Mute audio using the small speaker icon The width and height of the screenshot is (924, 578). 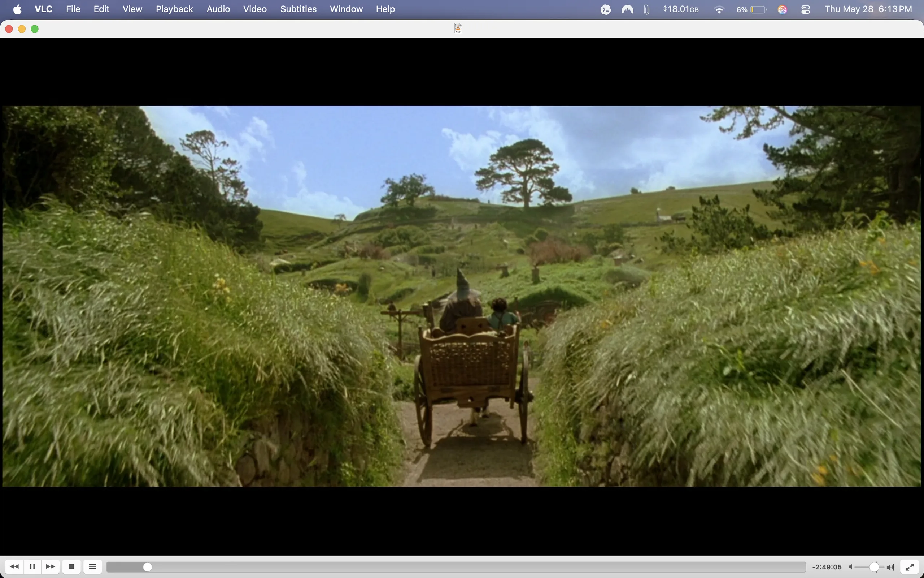coord(851,567)
